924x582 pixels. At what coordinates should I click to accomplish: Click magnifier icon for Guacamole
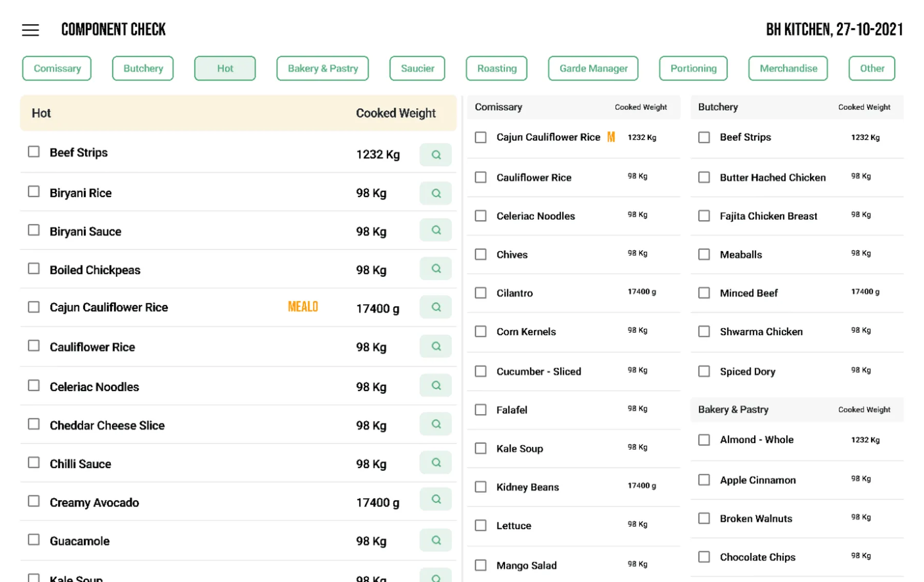click(x=435, y=540)
